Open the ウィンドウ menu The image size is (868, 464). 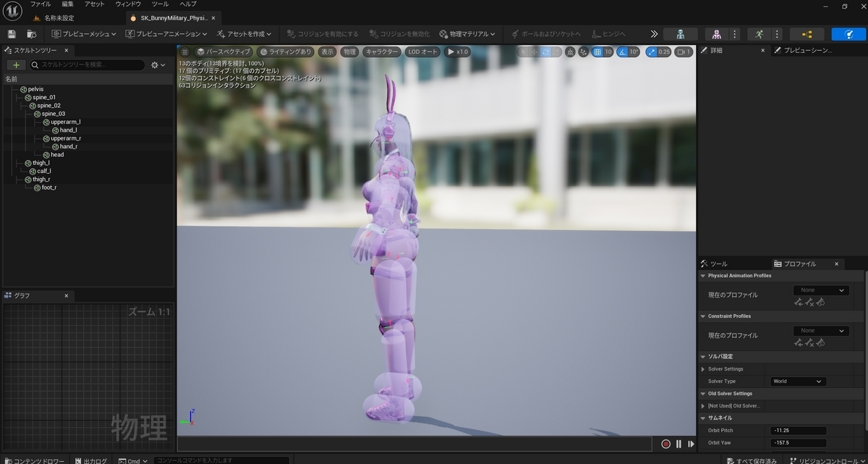(127, 4)
